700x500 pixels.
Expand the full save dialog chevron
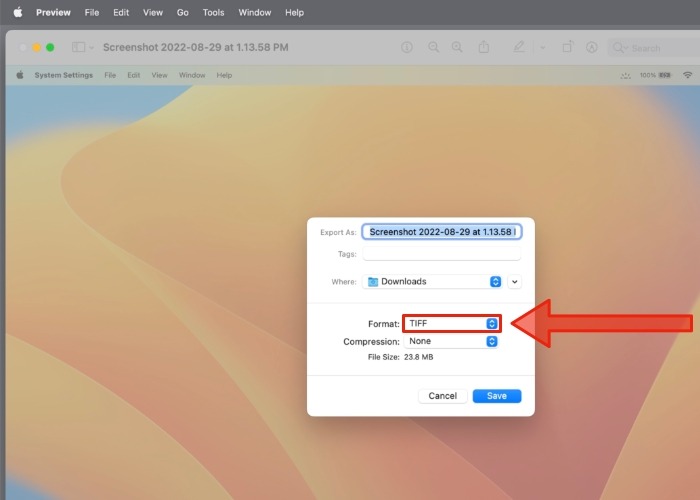(514, 282)
